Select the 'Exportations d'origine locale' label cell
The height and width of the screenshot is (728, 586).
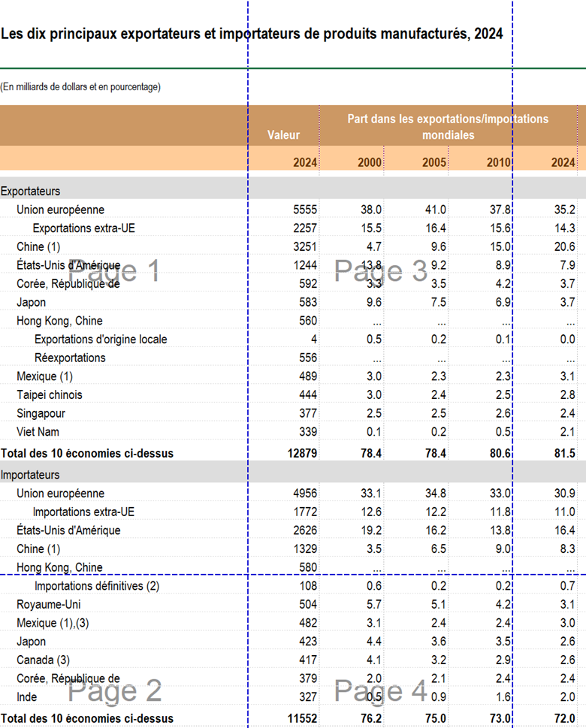[101, 340]
